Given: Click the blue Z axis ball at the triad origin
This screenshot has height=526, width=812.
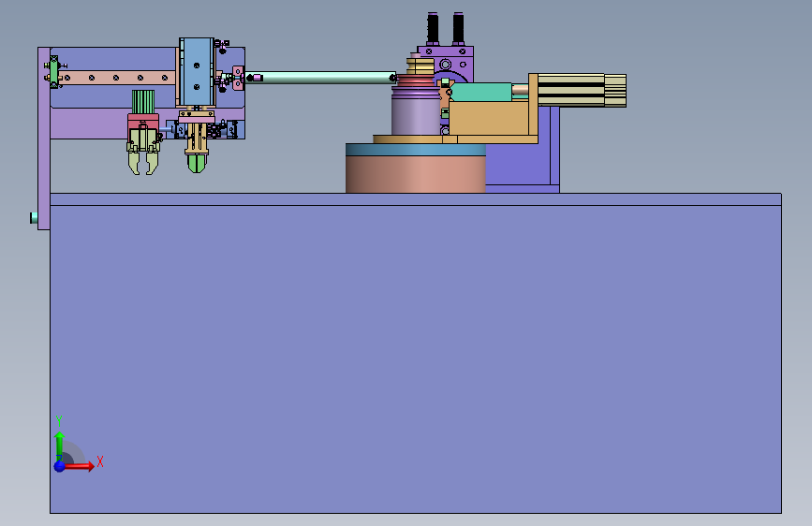Looking at the screenshot, I should click(60, 466).
